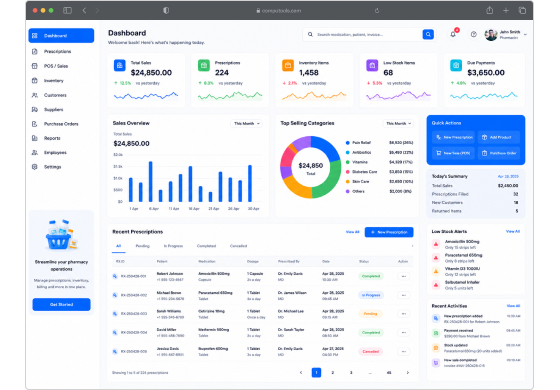
Task: Open the John Smith profile dropdown
Action: (506, 35)
